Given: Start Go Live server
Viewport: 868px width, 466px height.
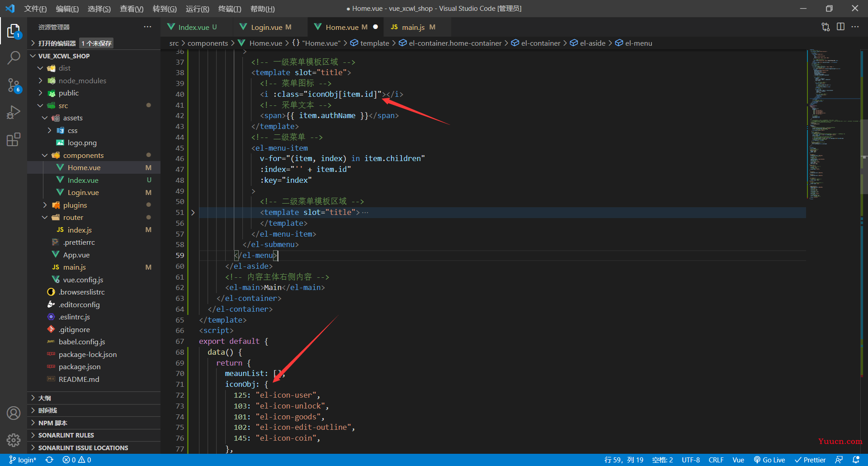Looking at the screenshot, I should click(x=769, y=460).
